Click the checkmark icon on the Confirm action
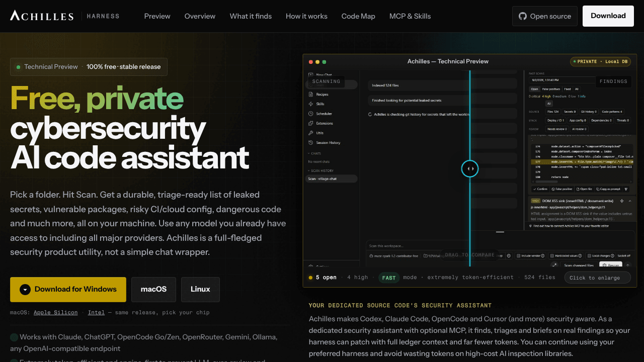Screen dimensions: 644x362 click(x=534, y=189)
